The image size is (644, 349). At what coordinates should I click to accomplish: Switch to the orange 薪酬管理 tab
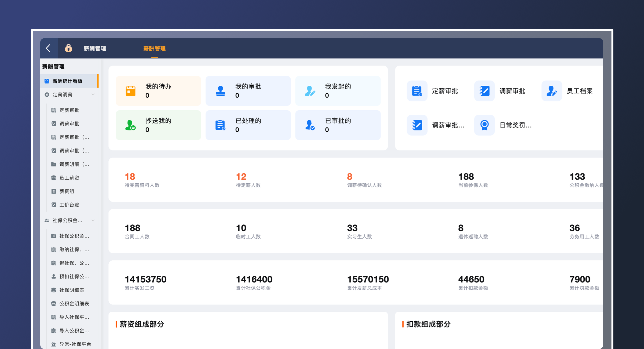click(154, 49)
